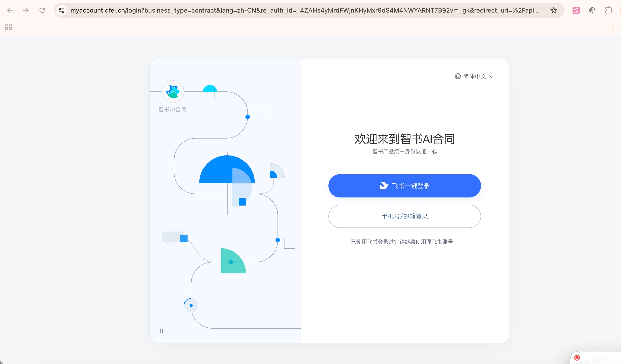Open site information icon in address bar
The height and width of the screenshot is (364, 621).
[62, 10]
